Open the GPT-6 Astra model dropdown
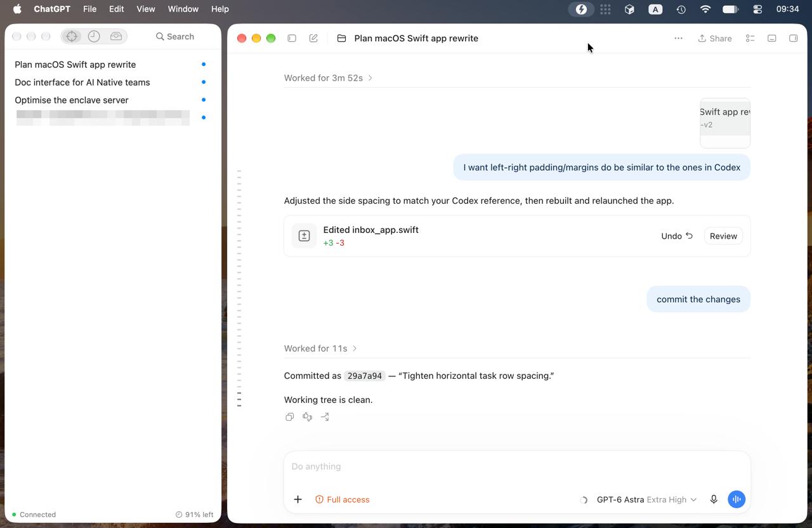 click(646, 499)
